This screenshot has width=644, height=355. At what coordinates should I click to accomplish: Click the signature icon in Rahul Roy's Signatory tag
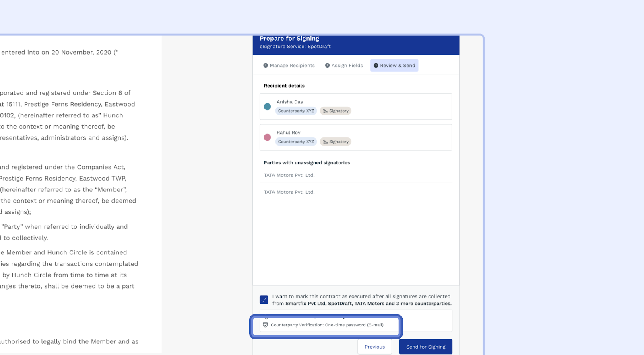[325, 142]
